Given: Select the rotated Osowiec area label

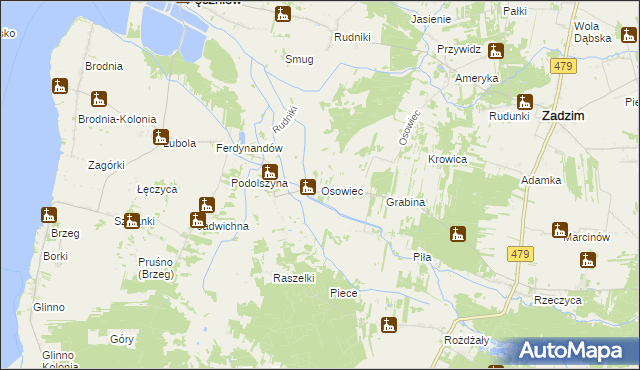Looking at the screenshot, I should pos(409,128).
